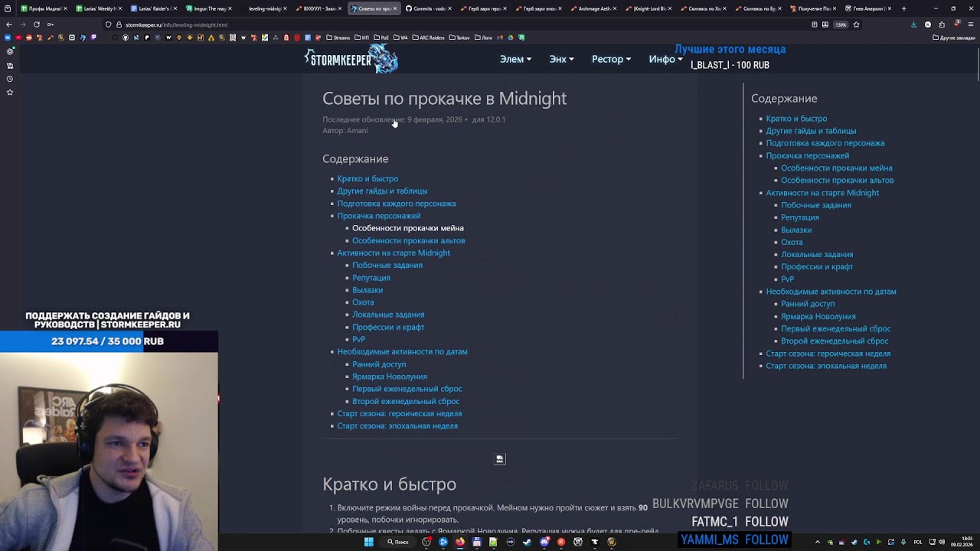The width and height of the screenshot is (980, 551).
Task: Click the small document icon below the contents
Action: pos(500,459)
